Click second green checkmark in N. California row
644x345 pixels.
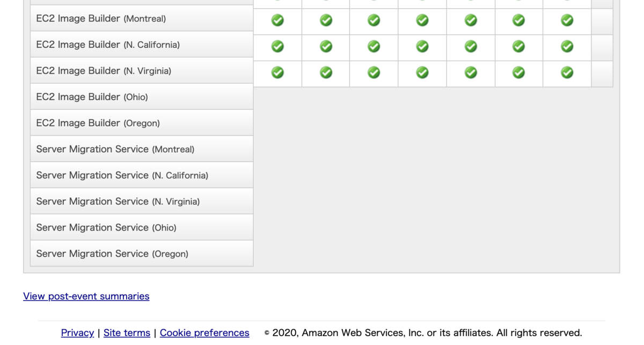point(326,46)
